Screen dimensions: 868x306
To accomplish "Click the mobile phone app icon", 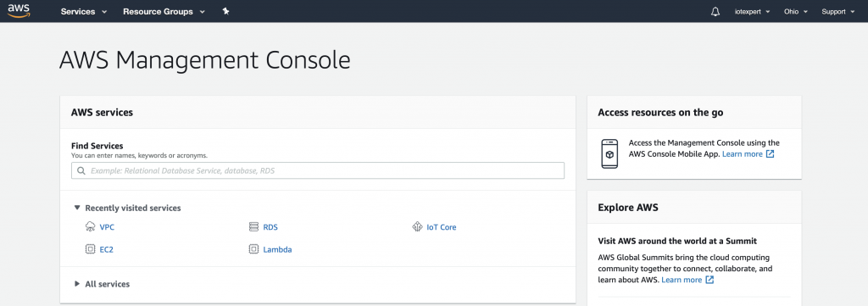I will [x=609, y=153].
